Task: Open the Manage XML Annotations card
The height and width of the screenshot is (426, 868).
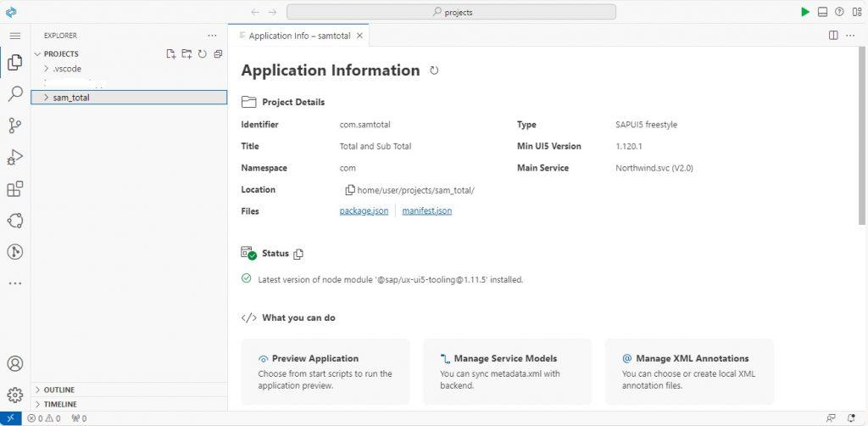Action: [x=689, y=372]
